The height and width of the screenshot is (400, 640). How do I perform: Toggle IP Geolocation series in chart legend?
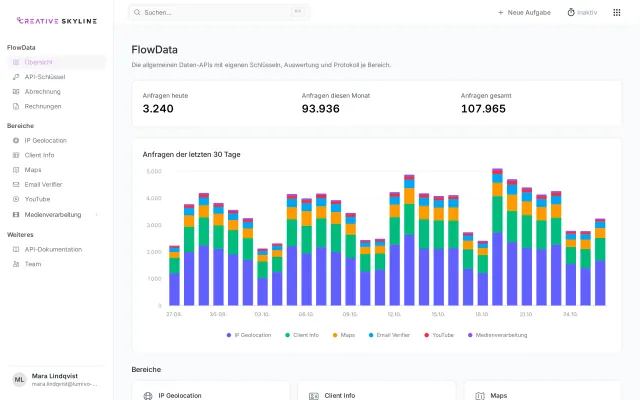(249, 335)
